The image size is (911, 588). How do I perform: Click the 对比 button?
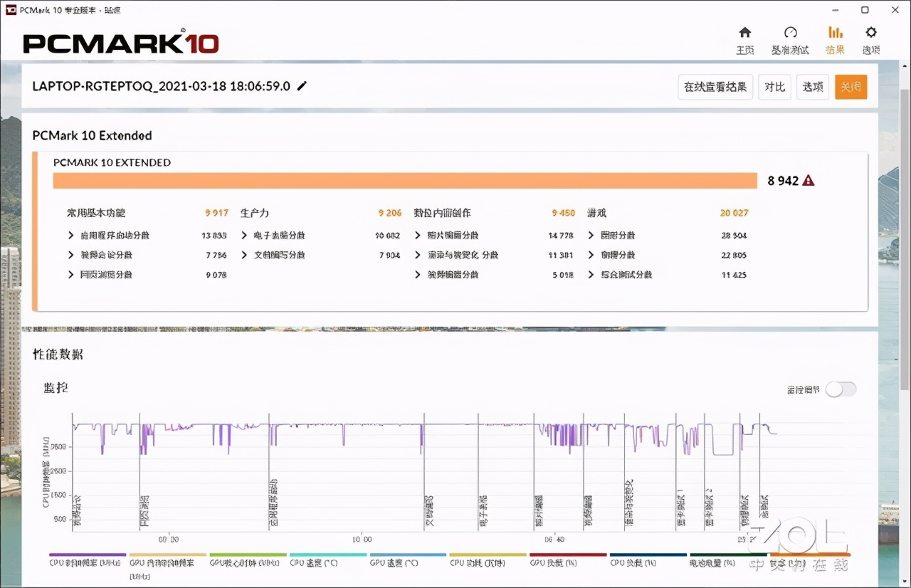pos(774,87)
